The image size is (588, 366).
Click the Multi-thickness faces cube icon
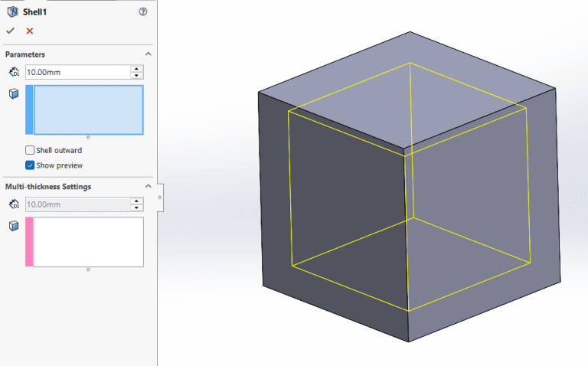(x=13, y=225)
